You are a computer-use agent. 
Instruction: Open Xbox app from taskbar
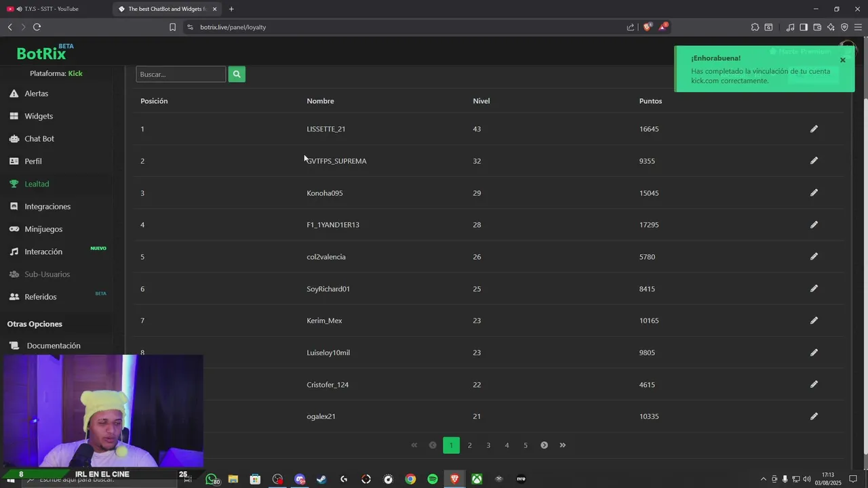477,479
